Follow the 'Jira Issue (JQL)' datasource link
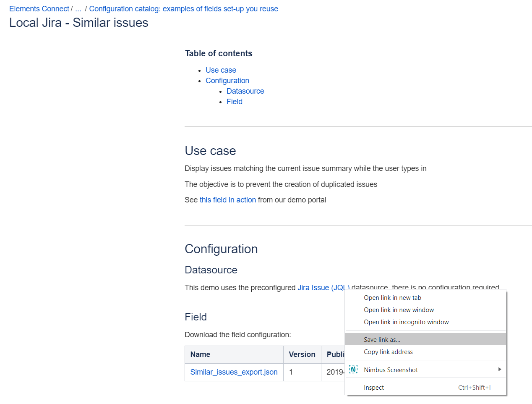The image size is (532, 404). click(x=321, y=288)
